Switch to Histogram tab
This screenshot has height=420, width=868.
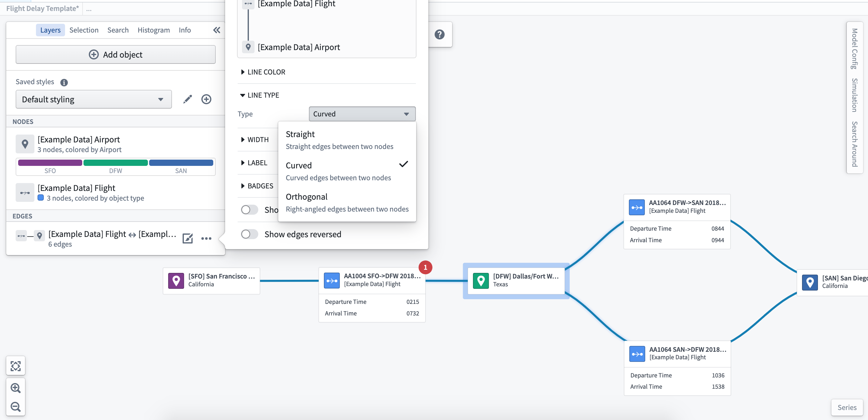(154, 30)
